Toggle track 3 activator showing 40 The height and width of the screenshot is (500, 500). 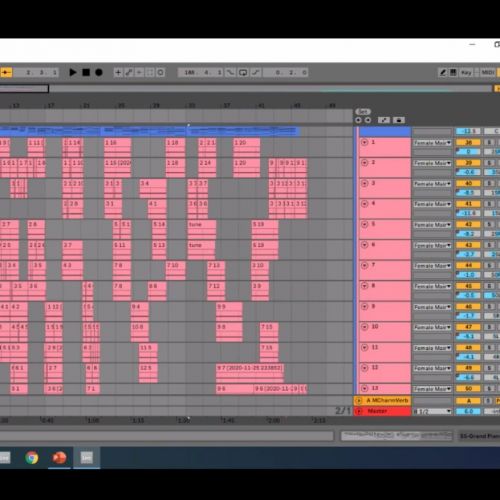(x=468, y=183)
